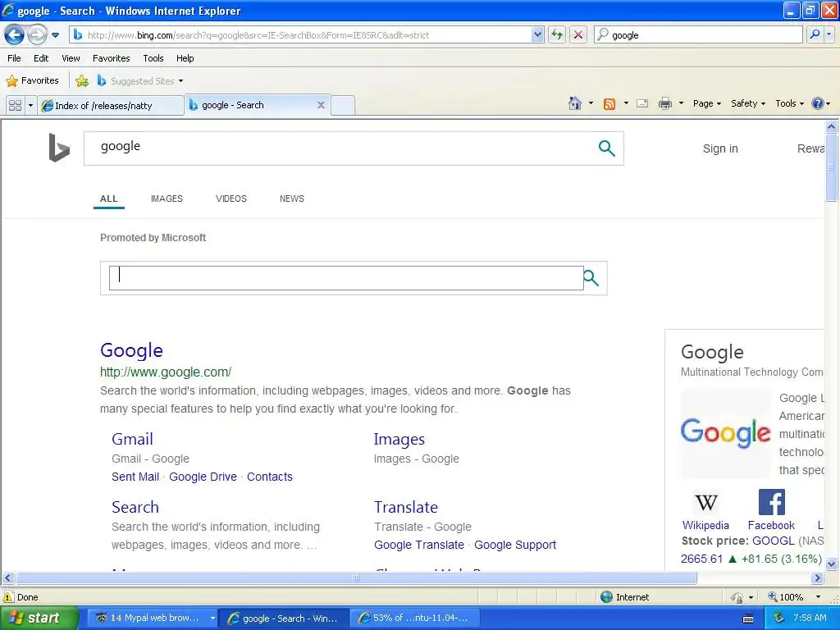This screenshot has width=840, height=630.
Task: Open a new blank tab
Action: click(x=343, y=105)
